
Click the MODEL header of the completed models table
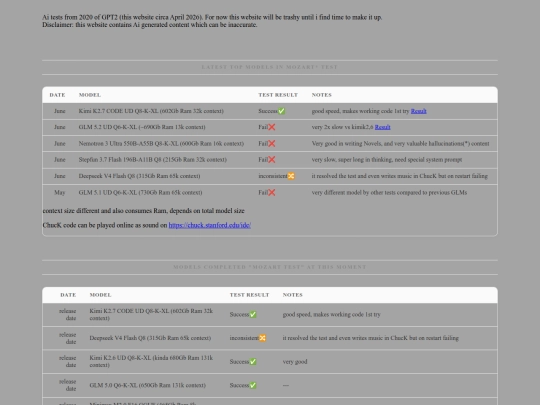point(101,295)
